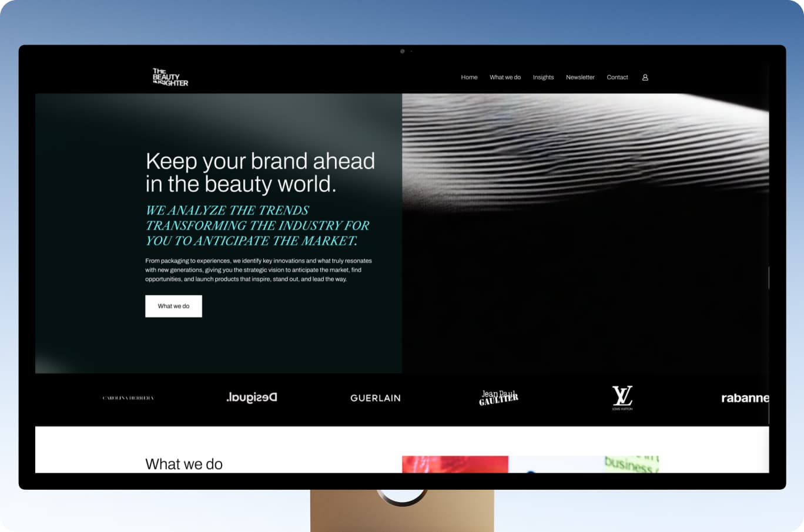Click the rabanne logo
Screen dimensions: 804x532
[x=745, y=398]
